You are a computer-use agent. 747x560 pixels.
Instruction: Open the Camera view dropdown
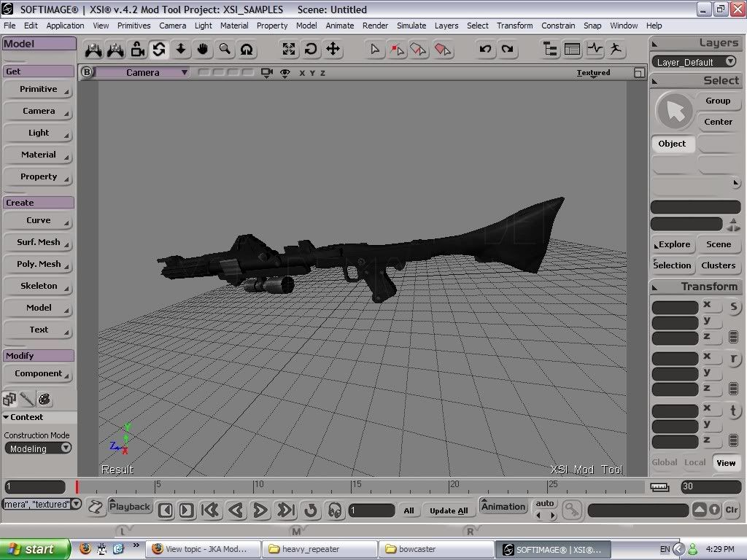click(142, 72)
